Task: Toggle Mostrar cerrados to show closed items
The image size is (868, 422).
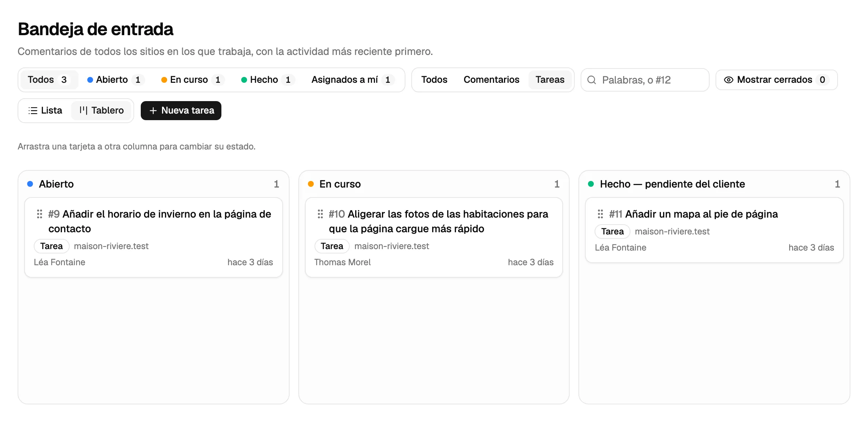Action: coord(776,80)
